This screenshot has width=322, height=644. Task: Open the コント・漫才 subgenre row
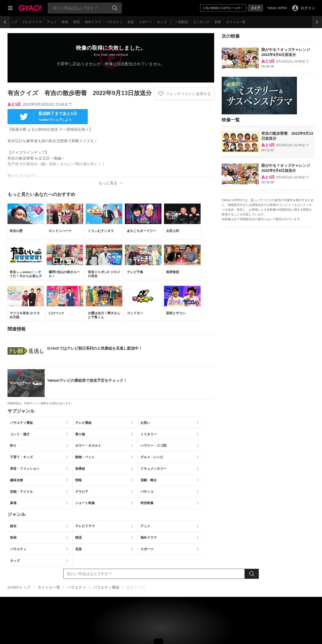pyautogui.click(x=40, y=434)
